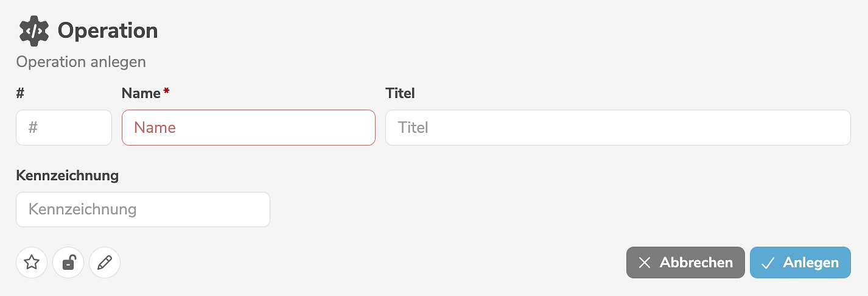This screenshot has width=868, height=296.
Task: Mark operation as favorite with star icon
Action: (x=32, y=263)
